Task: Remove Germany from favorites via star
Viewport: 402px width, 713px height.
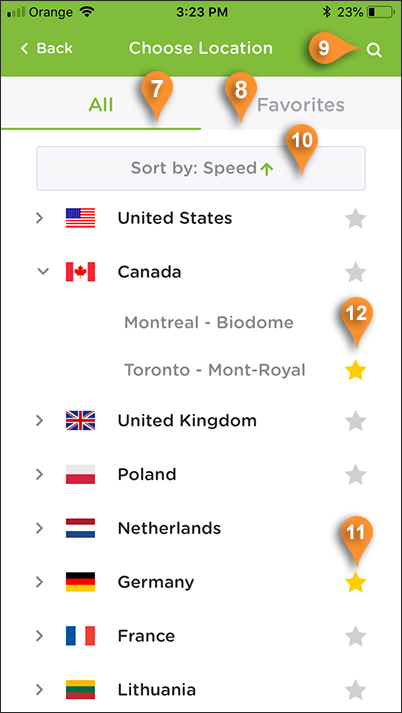Action: point(356,582)
